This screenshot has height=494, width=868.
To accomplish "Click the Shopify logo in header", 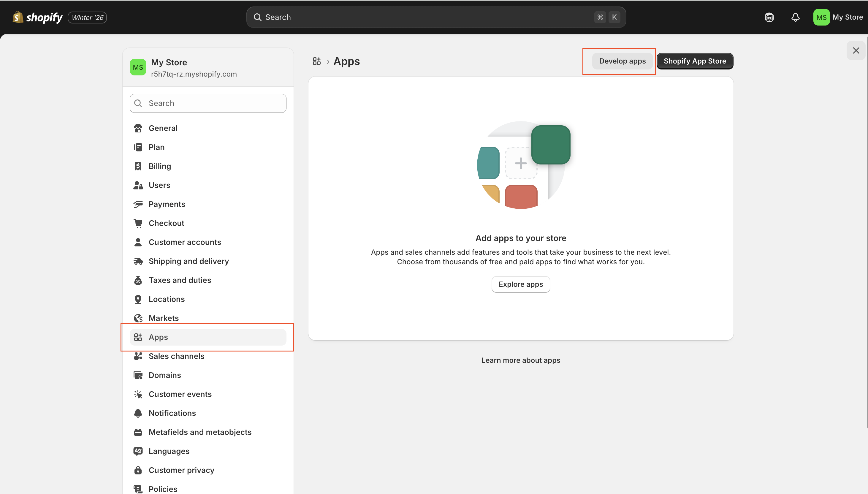I will coord(37,17).
